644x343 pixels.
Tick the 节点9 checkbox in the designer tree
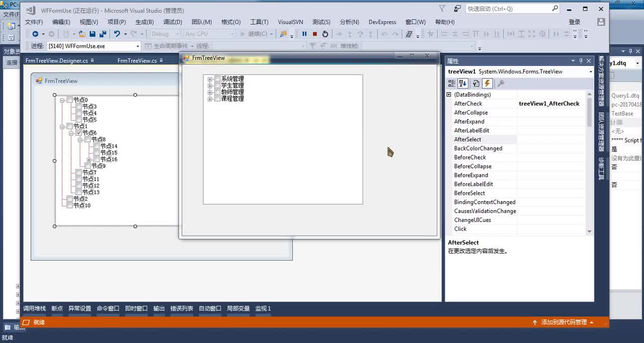[x=88, y=166]
